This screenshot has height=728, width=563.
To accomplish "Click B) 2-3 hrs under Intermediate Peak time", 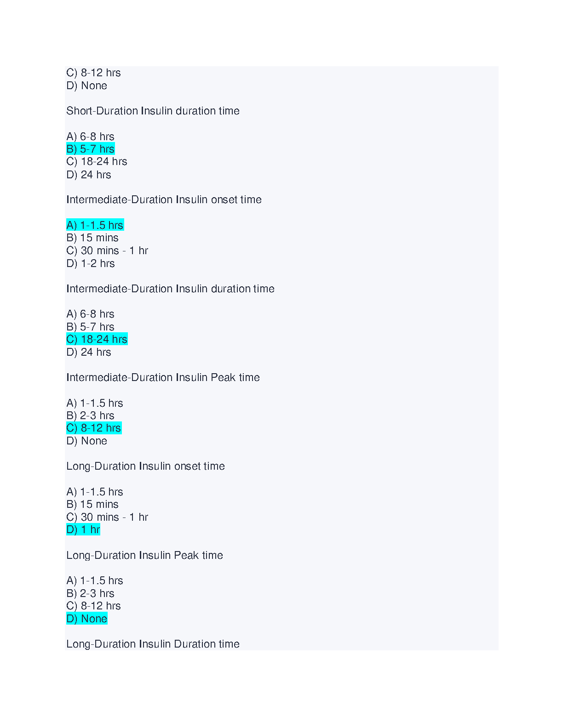I will (x=90, y=415).
